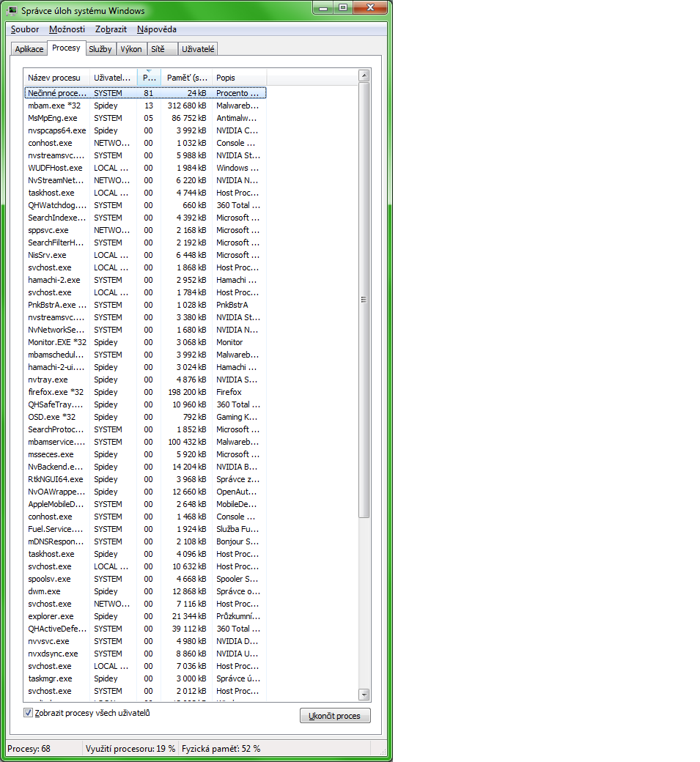Select the 'nvtray.exe' process
The height and width of the screenshot is (762, 700).
coord(145,380)
